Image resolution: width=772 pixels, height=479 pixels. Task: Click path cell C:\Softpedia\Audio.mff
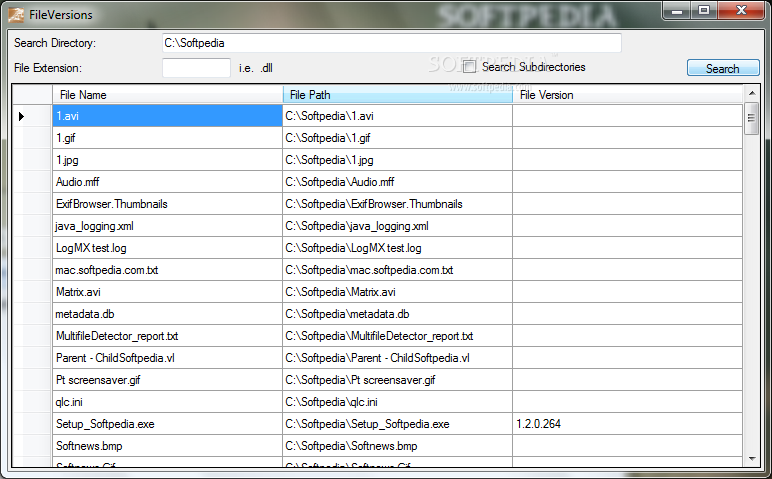397,182
